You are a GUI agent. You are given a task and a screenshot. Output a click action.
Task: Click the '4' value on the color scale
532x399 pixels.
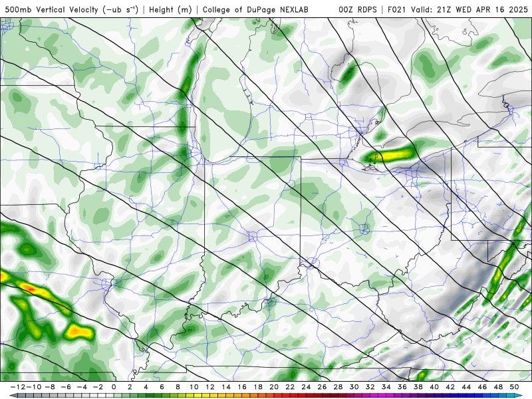pos(146,387)
